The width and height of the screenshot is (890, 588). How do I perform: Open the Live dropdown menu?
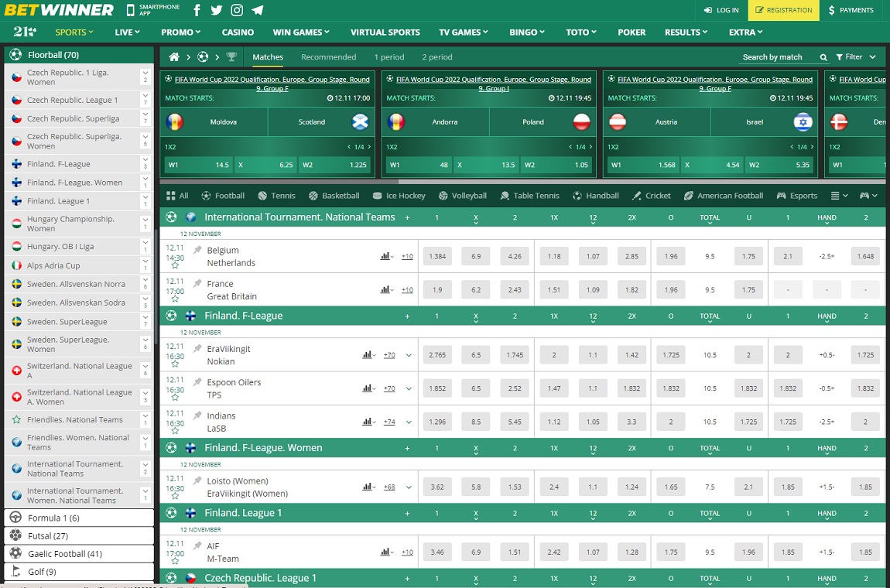127,32
